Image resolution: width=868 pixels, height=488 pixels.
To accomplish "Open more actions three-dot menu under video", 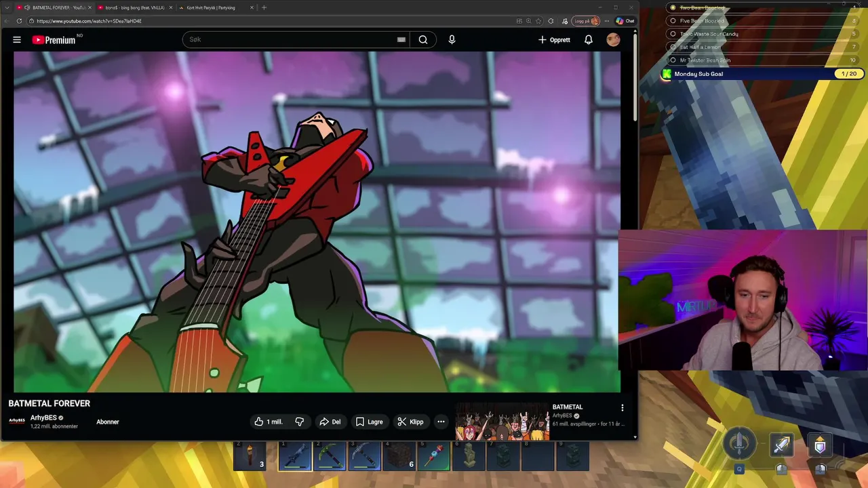I will click(x=441, y=422).
